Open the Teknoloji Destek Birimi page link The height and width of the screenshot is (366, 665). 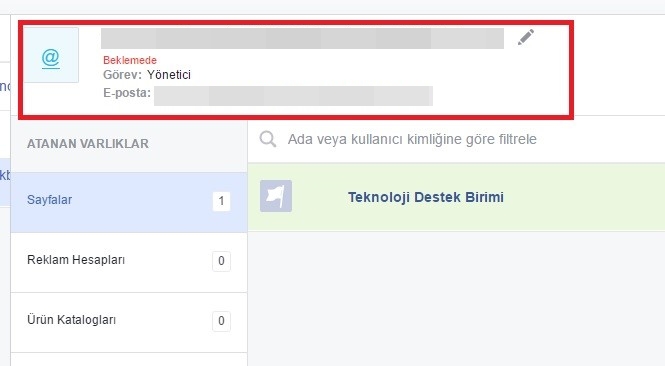tap(426, 197)
